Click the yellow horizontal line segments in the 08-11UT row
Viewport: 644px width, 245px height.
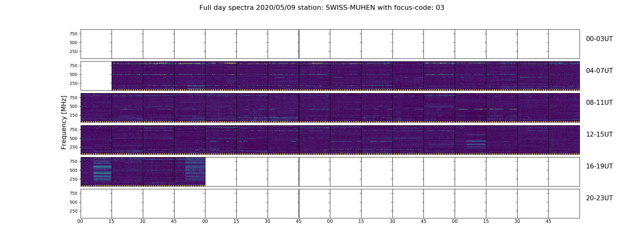[486, 109]
